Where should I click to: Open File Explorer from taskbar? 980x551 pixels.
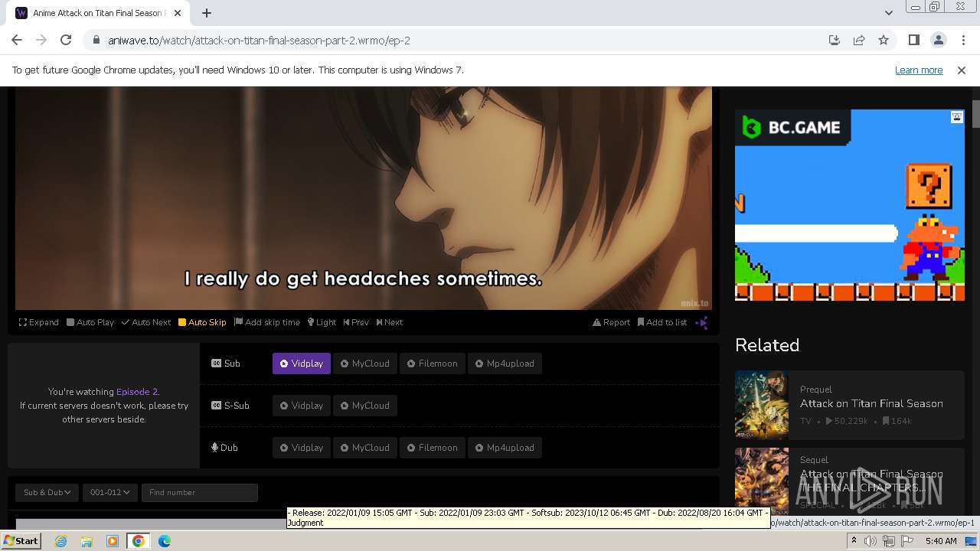[87, 541]
